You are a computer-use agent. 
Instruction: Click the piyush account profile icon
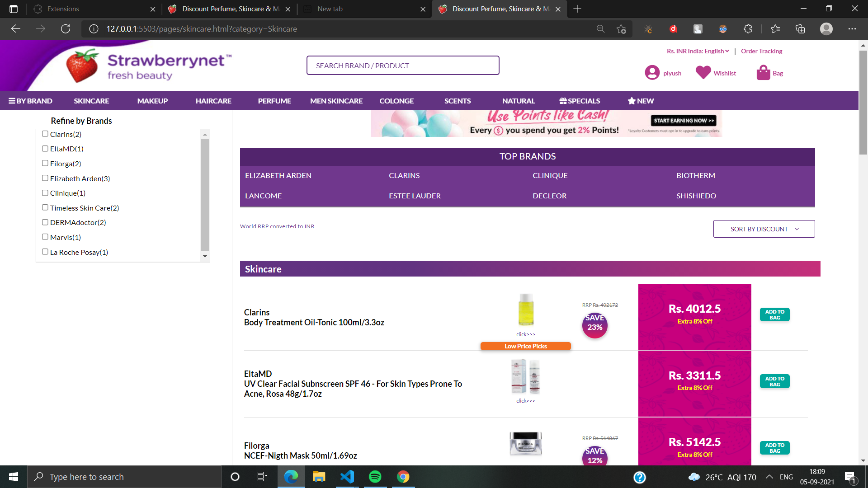[x=652, y=72]
